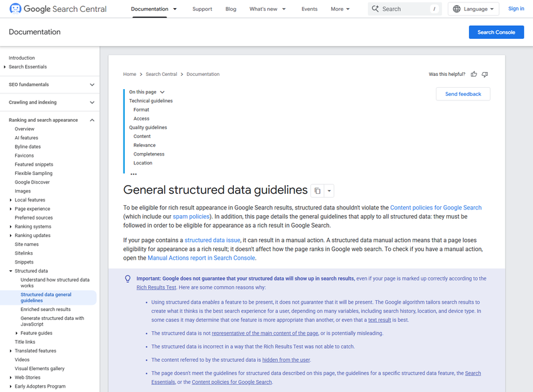Open the hidden from the user link
Viewport: 533px width, 392px height.
coord(286,360)
